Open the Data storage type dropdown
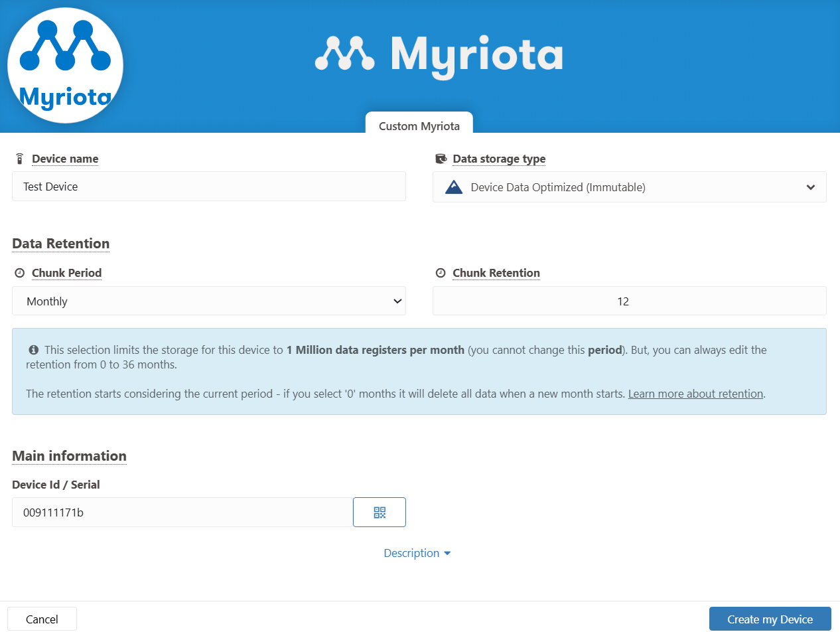Image resolution: width=840 pixels, height=632 pixels. point(630,187)
